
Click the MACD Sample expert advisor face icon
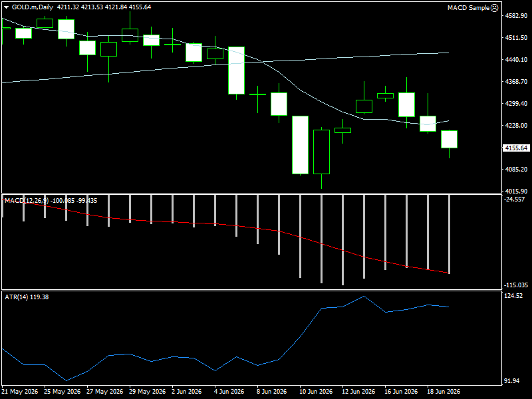click(x=495, y=8)
